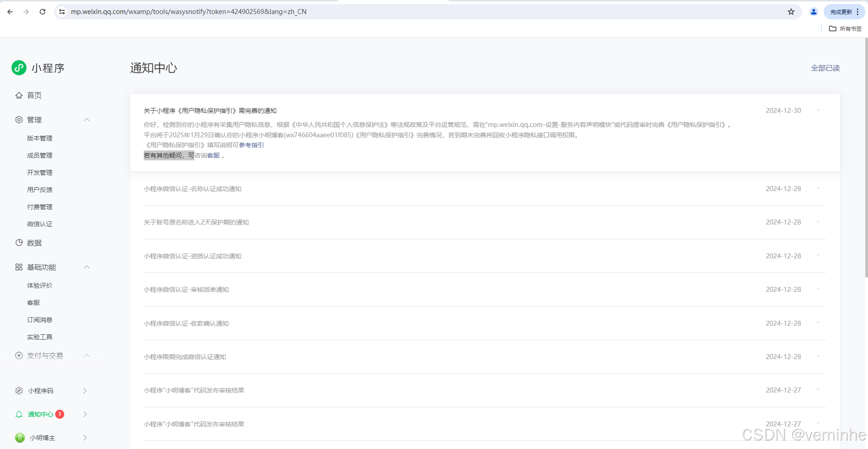Go to 首页 home icon

(x=19, y=95)
